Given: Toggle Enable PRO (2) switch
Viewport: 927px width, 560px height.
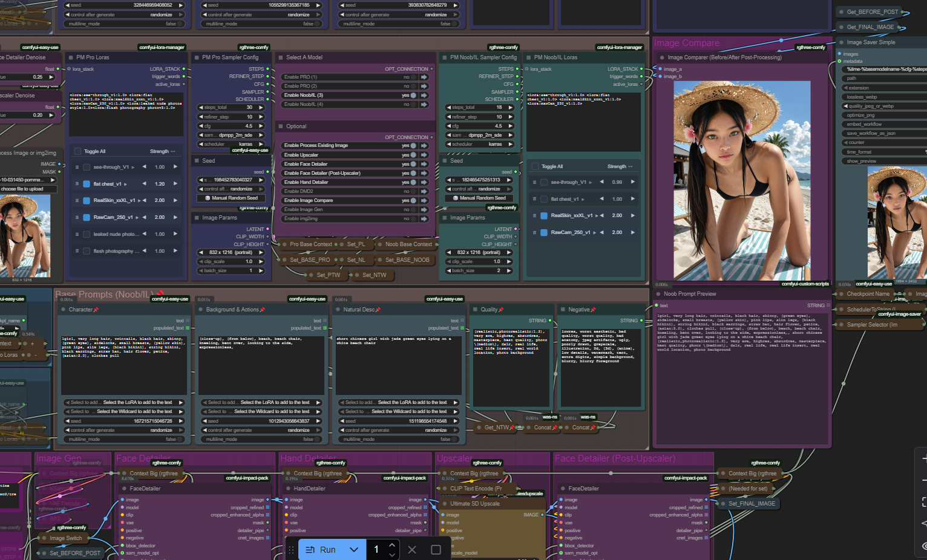Looking at the screenshot, I should [x=412, y=86].
